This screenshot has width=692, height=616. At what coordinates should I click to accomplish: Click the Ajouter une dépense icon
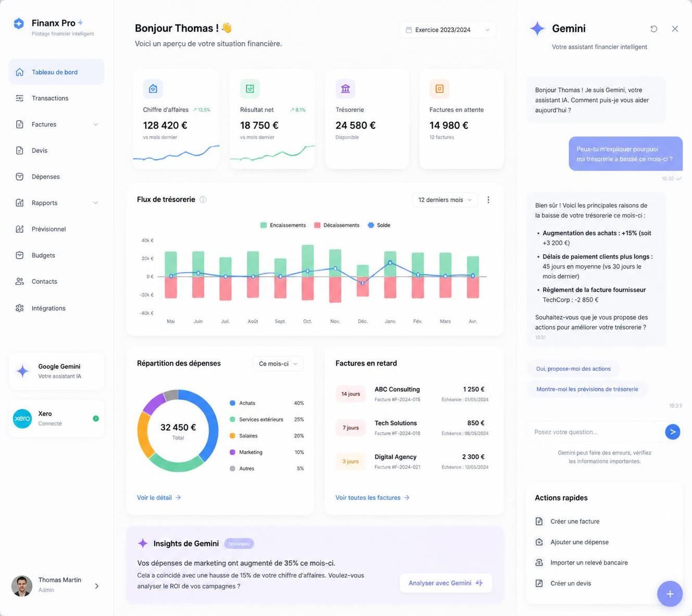tap(539, 542)
